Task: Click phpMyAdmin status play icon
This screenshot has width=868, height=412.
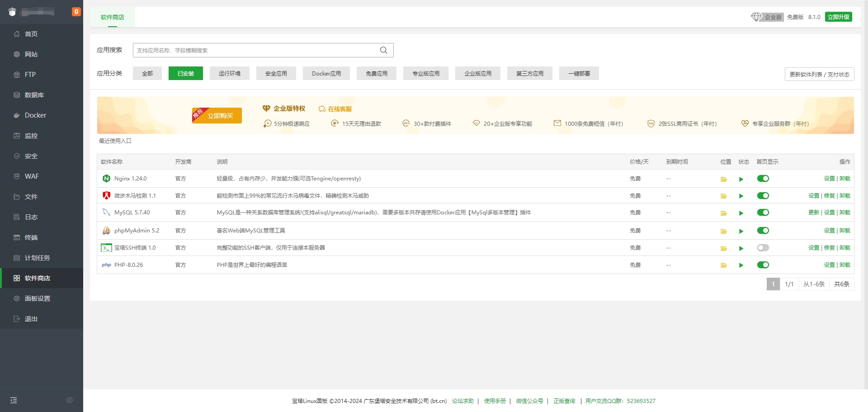Action: click(x=741, y=231)
